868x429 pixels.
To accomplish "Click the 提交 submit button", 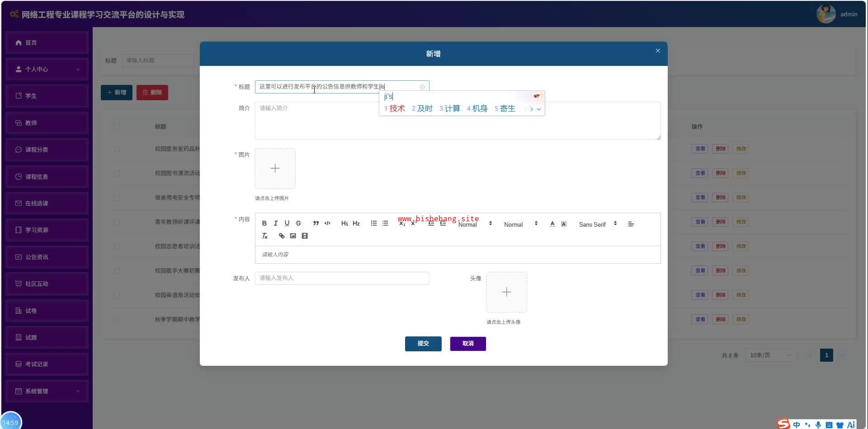I will click(423, 344).
